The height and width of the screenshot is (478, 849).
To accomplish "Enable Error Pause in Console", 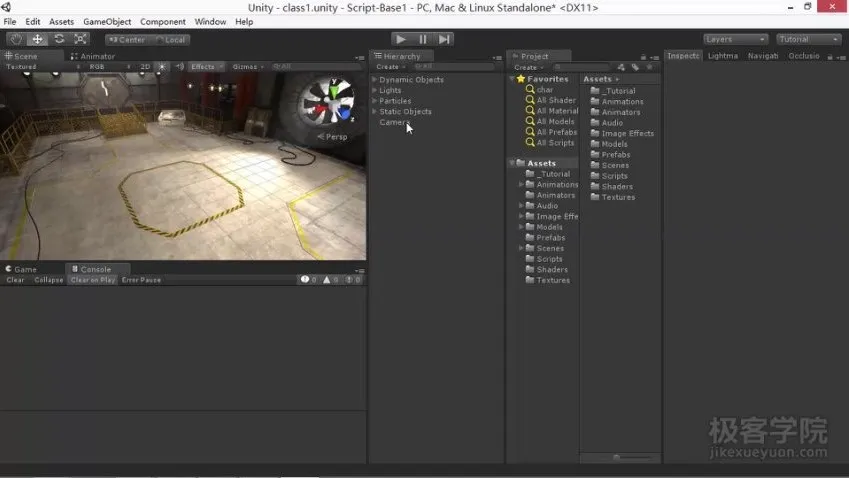I will click(x=141, y=280).
